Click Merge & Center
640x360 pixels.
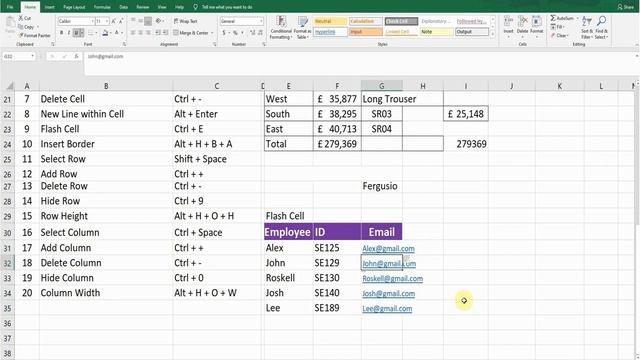pyautogui.click(x=191, y=33)
